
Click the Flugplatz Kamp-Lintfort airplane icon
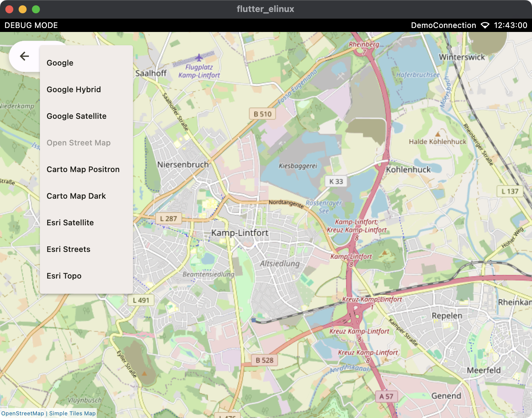tap(199, 58)
